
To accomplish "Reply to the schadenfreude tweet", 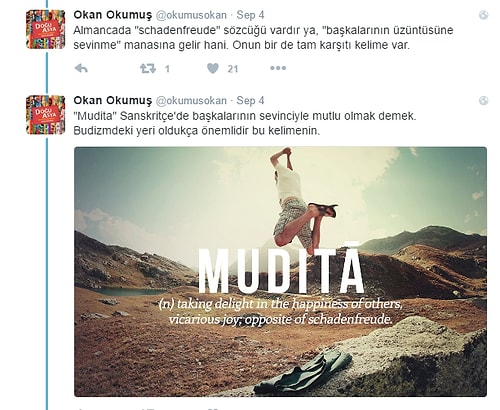I will pyautogui.click(x=81, y=68).
